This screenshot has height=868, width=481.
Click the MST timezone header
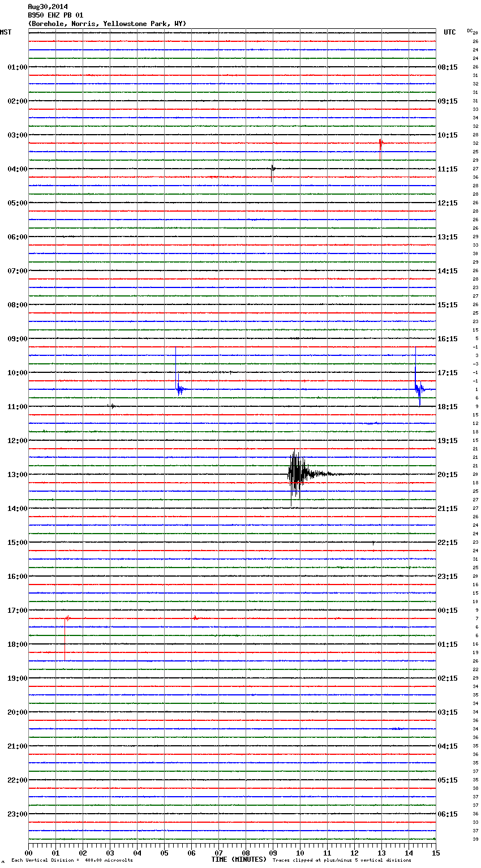click(x=6, y=32)
